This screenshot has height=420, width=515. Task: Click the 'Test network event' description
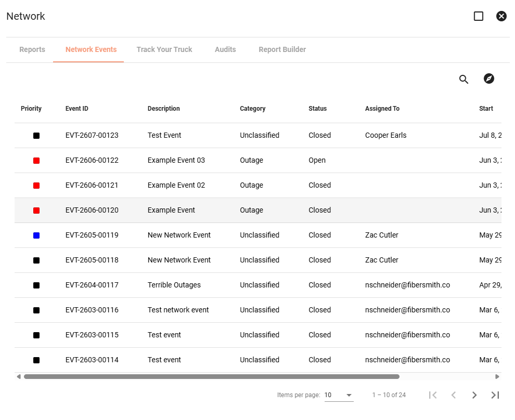tap(178, 310)
